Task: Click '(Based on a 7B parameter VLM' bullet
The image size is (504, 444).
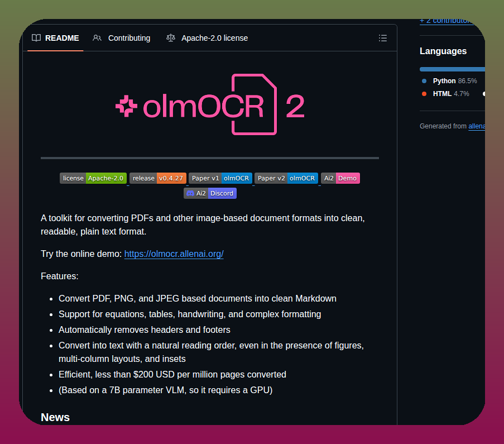Action: point(166,390)
